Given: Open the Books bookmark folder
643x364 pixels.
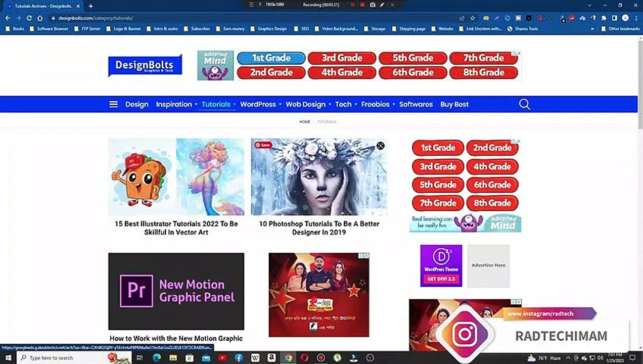Looking at the screenshot, I should [x=15, y=29].
